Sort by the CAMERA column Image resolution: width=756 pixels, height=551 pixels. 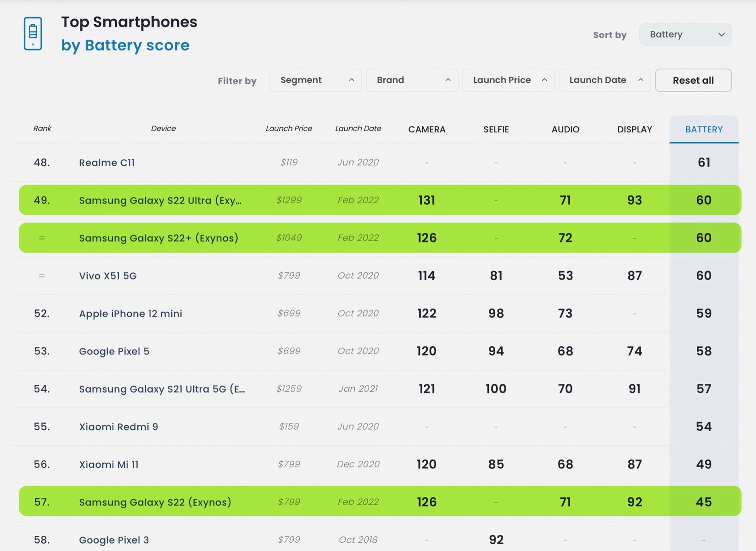(x=426, y=129)
